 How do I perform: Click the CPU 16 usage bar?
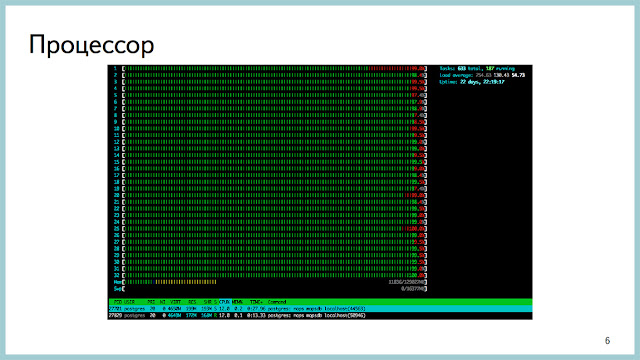point(274,169)
